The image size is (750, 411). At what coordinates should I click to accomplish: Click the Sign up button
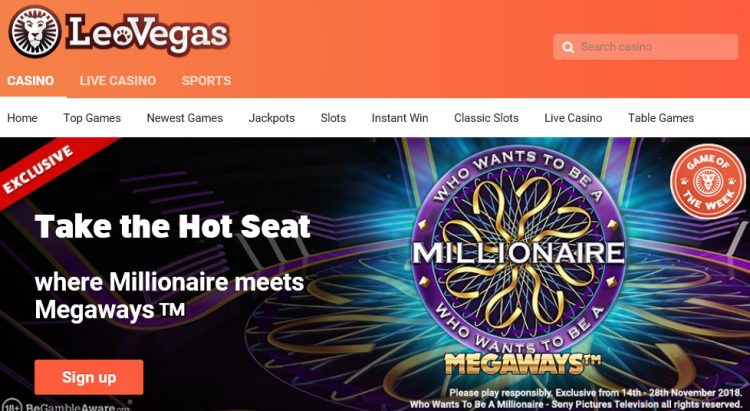(89, 377)
